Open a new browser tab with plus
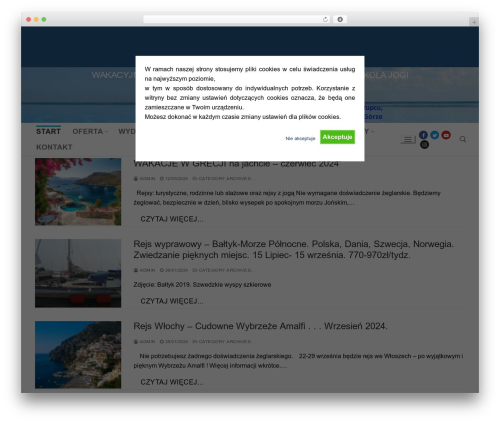The height and width of the screenshot is (423, 500). (x=474, y=22)
